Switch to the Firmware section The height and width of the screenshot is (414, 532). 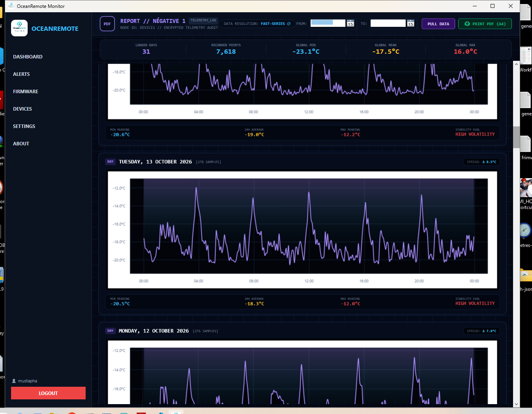26,92
